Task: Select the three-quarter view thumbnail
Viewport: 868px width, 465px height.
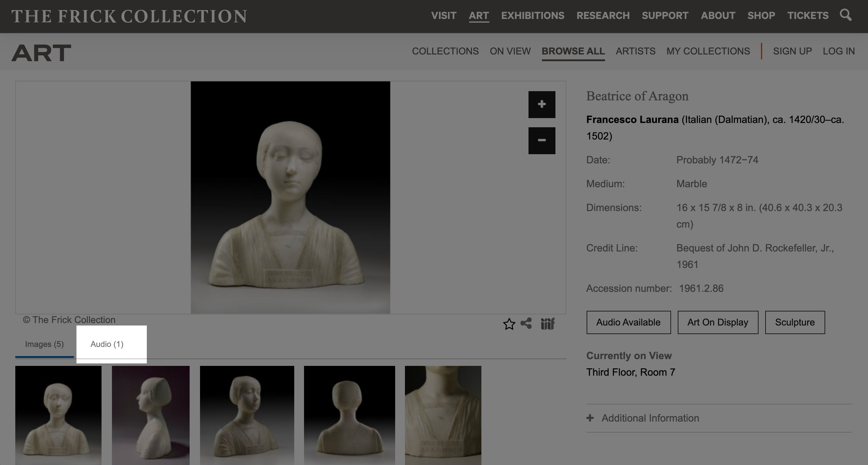Action: [x=247, y=415]
